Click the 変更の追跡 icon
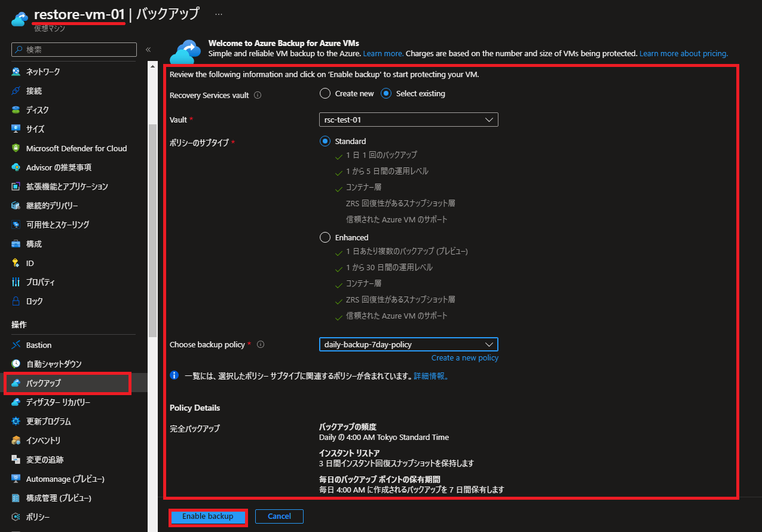 (x=16, y=460)
